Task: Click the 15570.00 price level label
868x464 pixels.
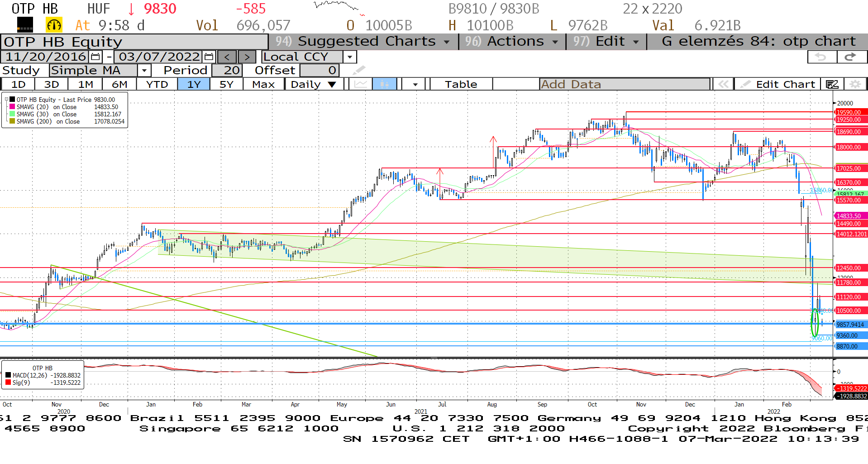Action: point(851,200)
